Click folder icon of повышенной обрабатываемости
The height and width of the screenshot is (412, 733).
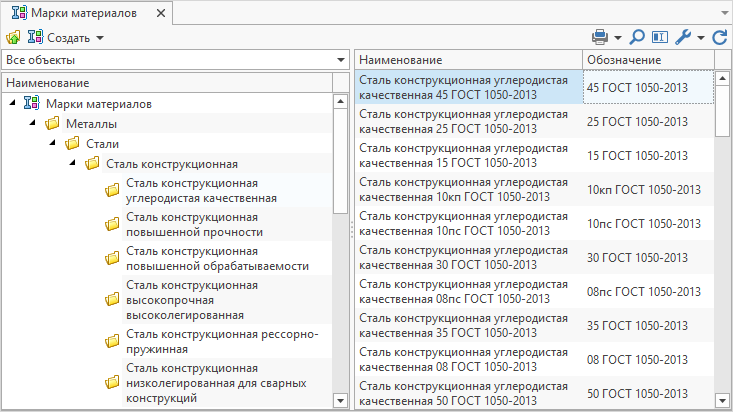coord(112,259)
